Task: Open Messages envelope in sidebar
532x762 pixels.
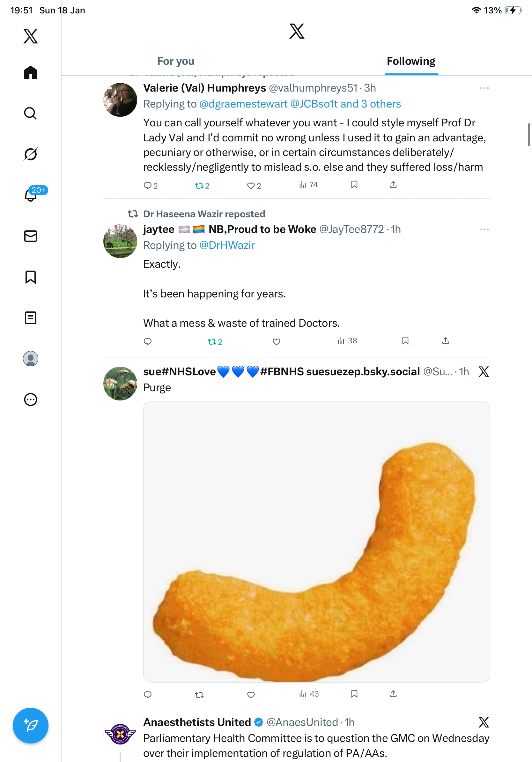Action: [31, 236]
